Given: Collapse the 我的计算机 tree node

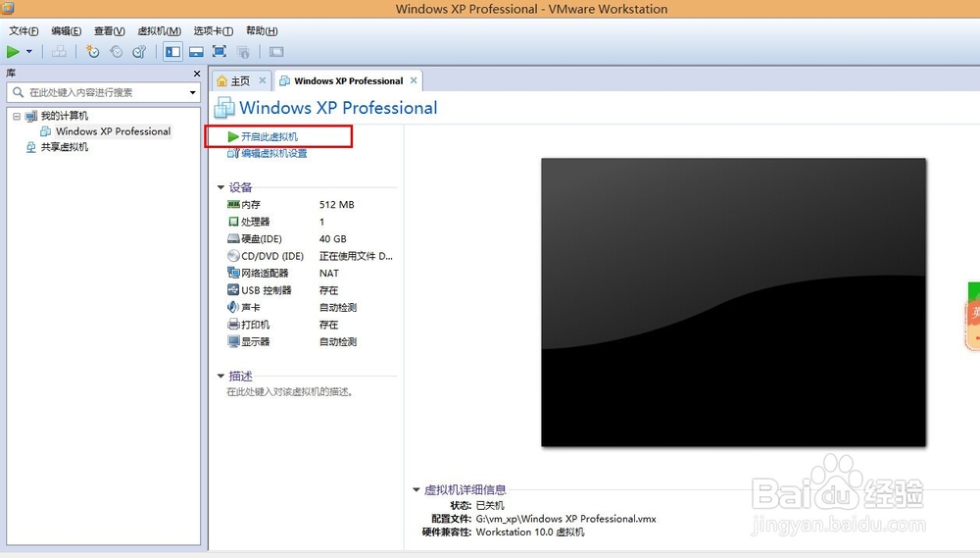Looking at the screenshot, I should (17, 116).
